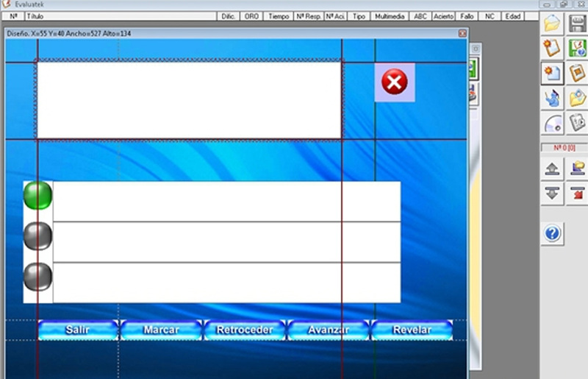Select the third gray answer button
Image resolution: width=588 pixels, height=379 pixels.
(37, 277)
